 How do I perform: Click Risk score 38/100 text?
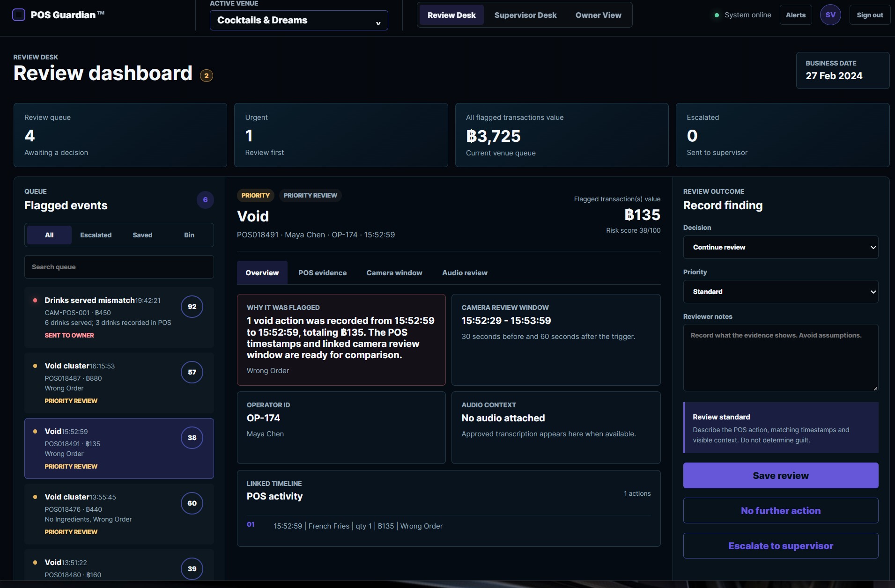pyautogui.click(x=633, y=230)
